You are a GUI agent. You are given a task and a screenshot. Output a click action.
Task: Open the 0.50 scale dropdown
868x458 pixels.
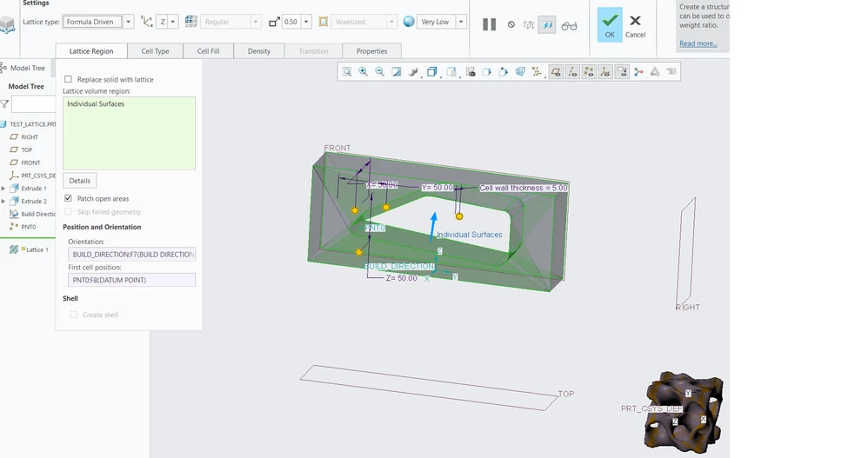point(306,22)
